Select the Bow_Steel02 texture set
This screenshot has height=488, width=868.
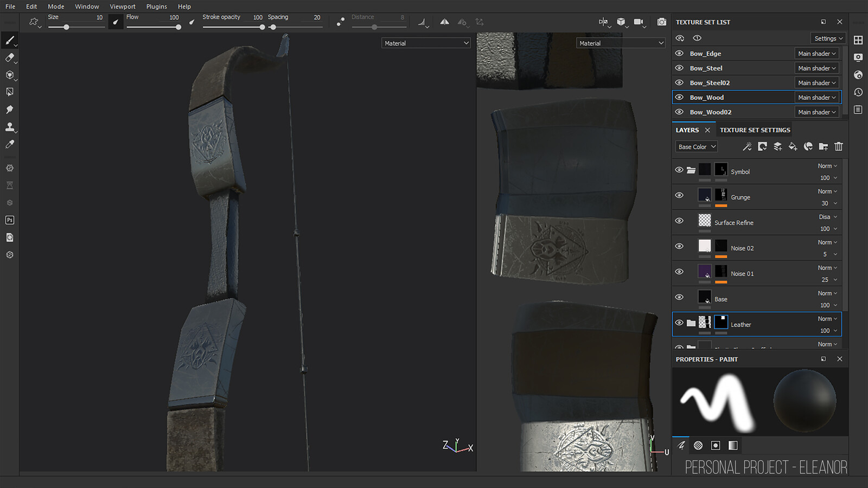coord(710,83)
